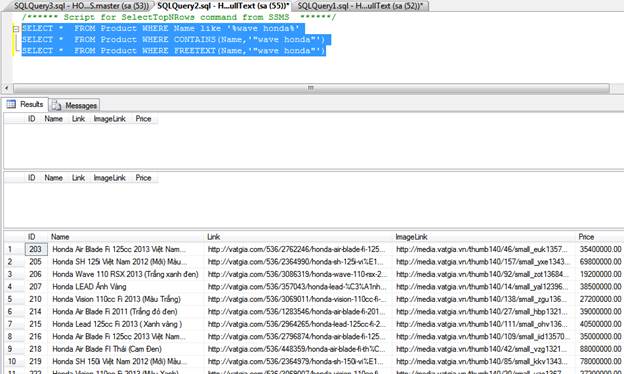Click row header number 5
Viewport: 624px width, 374px height.
14,299
